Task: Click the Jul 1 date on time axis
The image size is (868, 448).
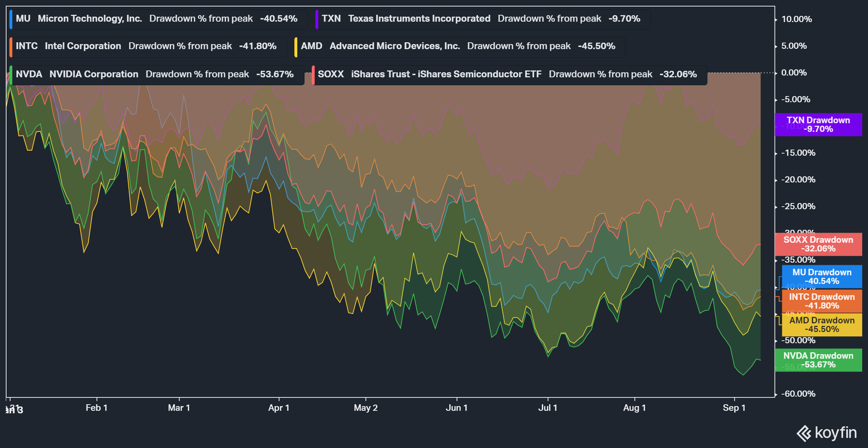Action: point(548,408)
